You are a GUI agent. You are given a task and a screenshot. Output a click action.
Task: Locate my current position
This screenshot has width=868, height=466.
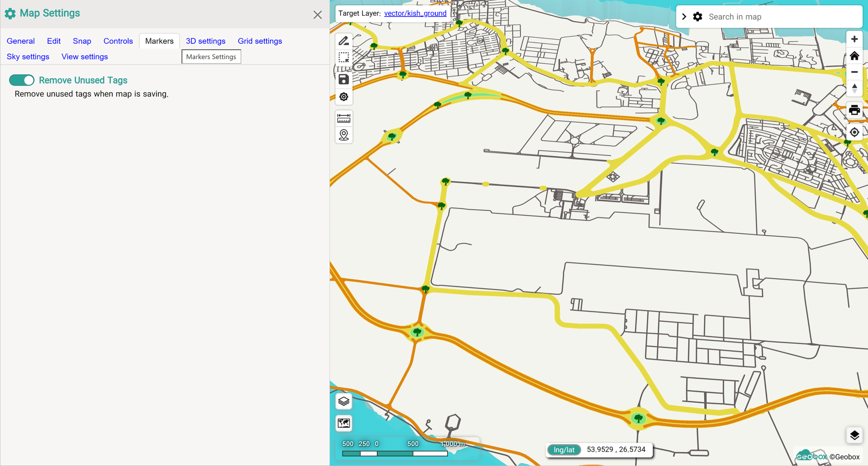point(854,132)
